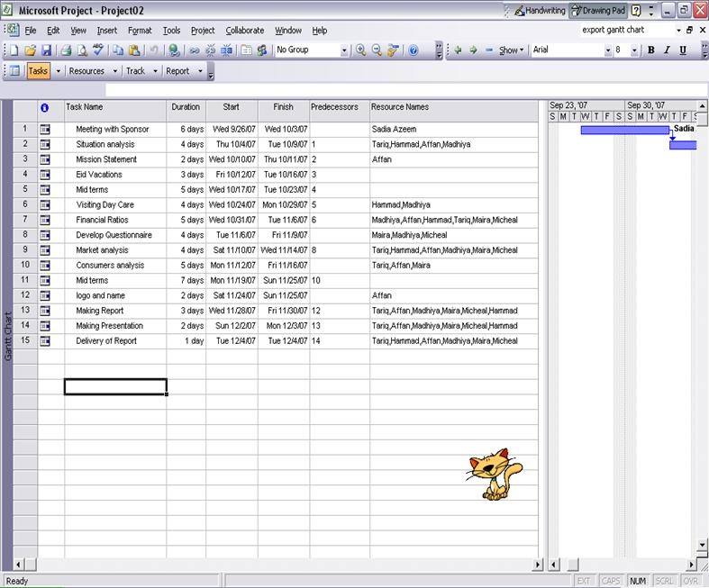Click the Gantt chart horizontal scrollbar thumb
The width and height of the screenshot is (709, 588).
tap(572, 565)
